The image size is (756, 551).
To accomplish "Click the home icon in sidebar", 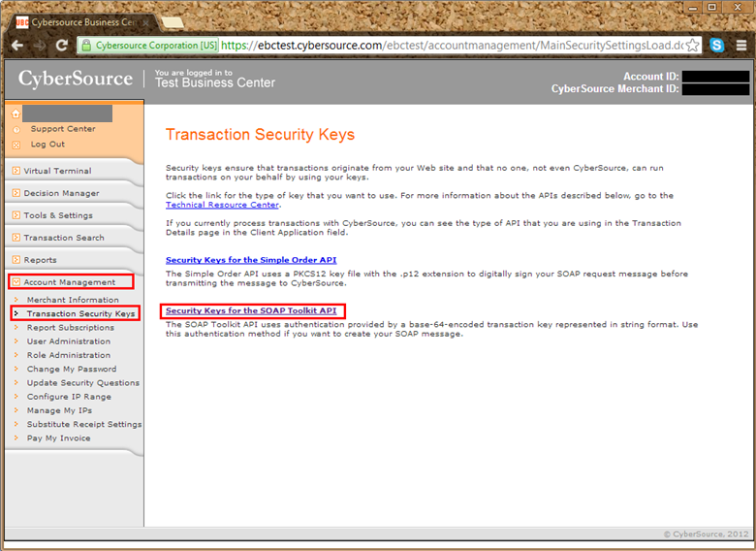I will coord(16,113).
